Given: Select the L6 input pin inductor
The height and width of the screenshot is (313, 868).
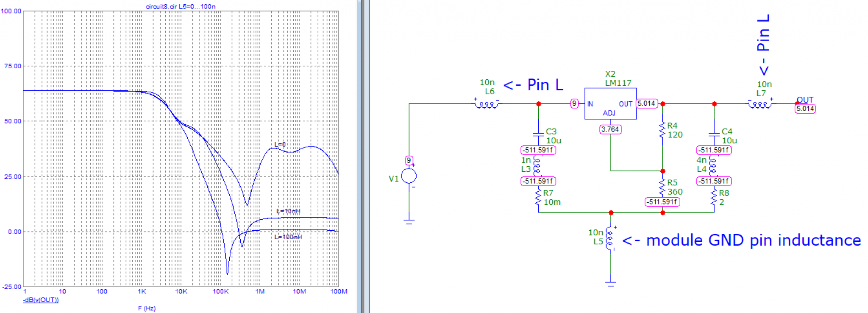Looking at the screenshot, I should click(486, 103).
